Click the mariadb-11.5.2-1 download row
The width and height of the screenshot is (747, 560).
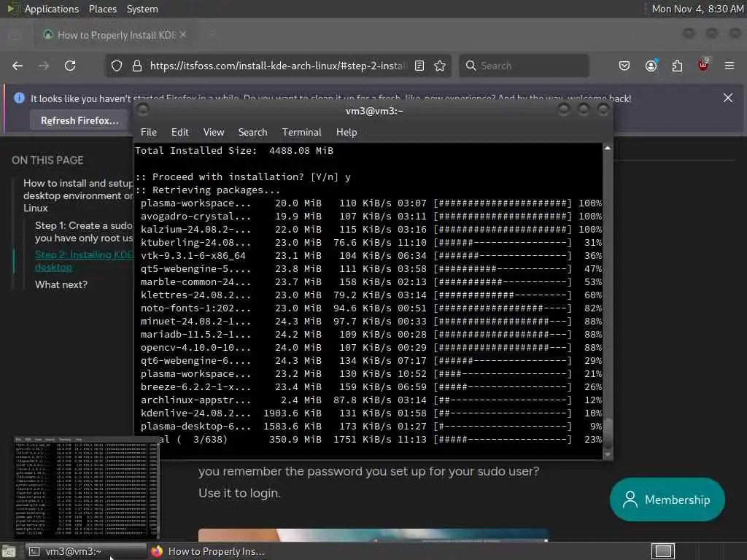[369, 334]
